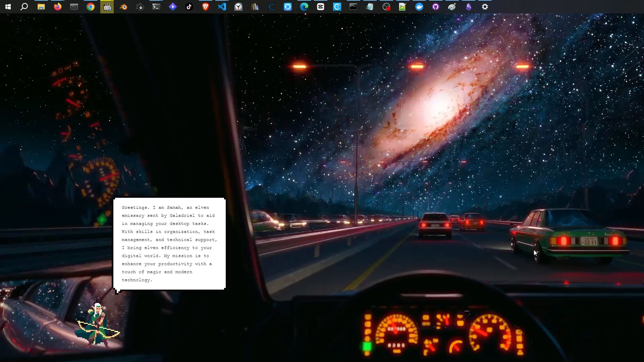The image size is (644, 362).
Task: Click Samah's greeting speech bubble
Action: [x=169, y=244]
